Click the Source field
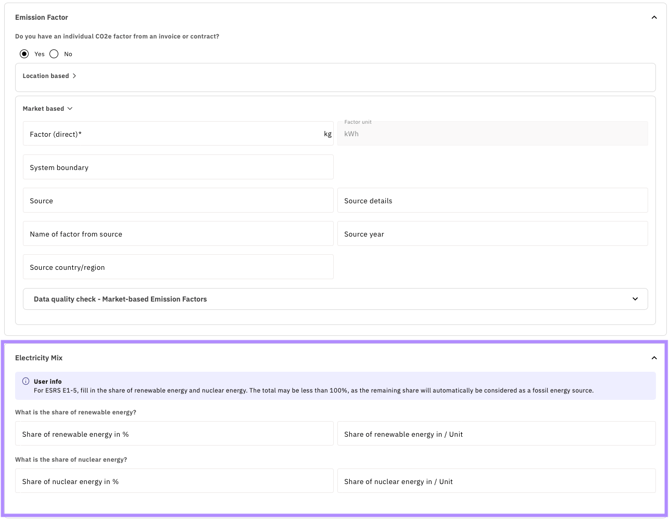 [178, 200]
